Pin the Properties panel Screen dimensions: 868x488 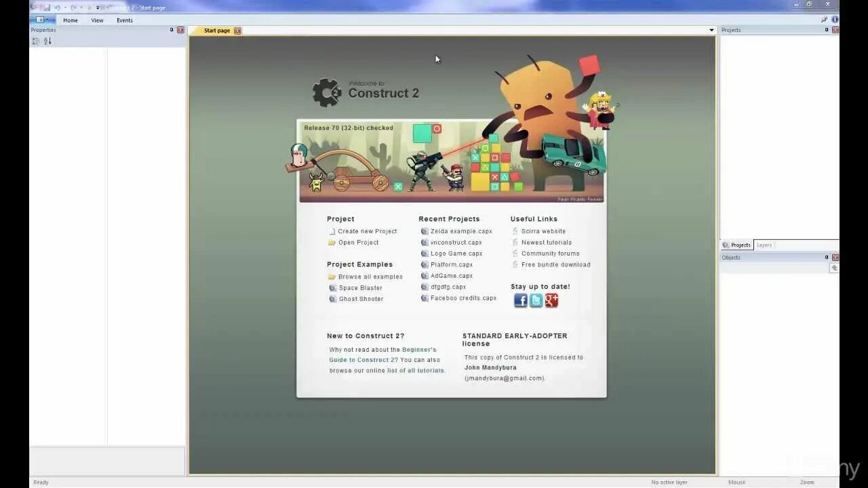[172, 30]
